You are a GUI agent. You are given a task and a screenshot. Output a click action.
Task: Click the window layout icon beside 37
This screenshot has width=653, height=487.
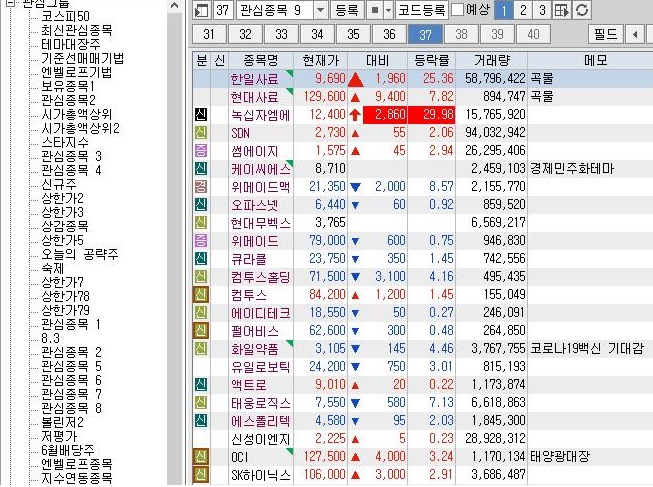[202, 10]
